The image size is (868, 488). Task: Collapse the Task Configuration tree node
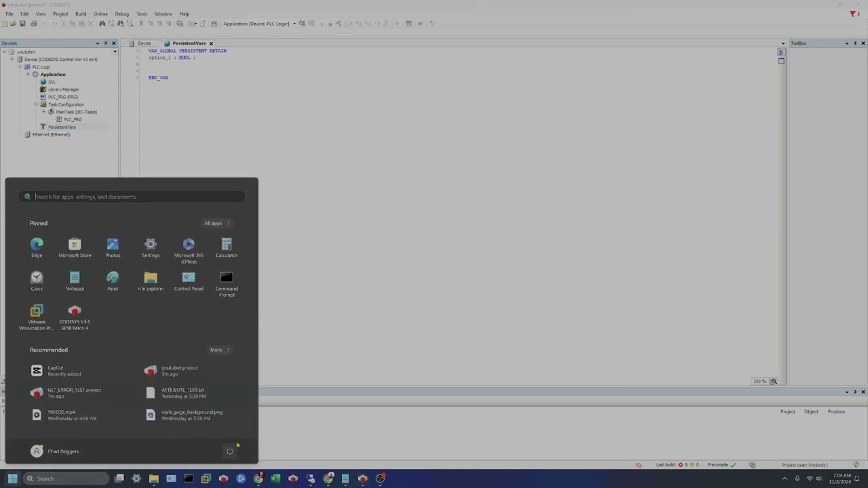point(35,104)
